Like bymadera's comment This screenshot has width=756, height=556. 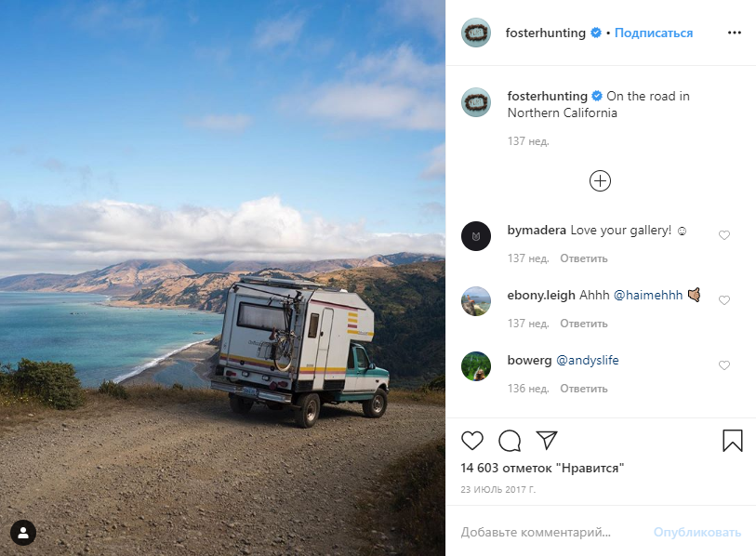click(724, 235)
